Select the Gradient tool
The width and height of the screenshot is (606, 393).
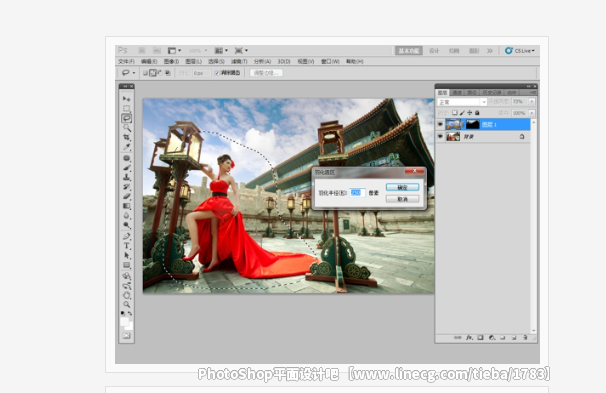click(x=126, y=206)
